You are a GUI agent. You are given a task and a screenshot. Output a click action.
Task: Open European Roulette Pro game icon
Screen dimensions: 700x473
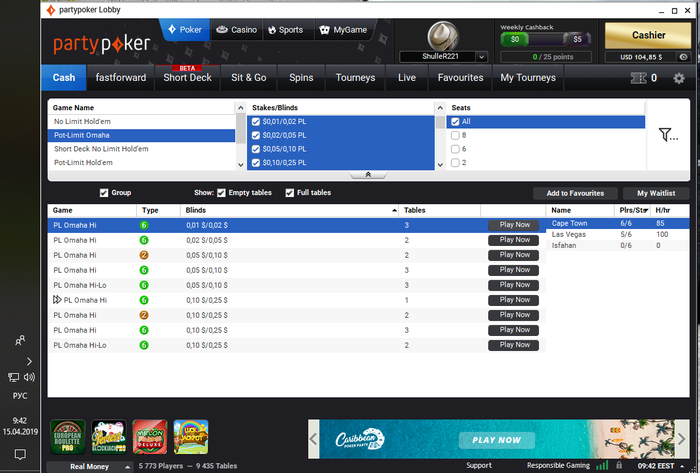point(67,436)
